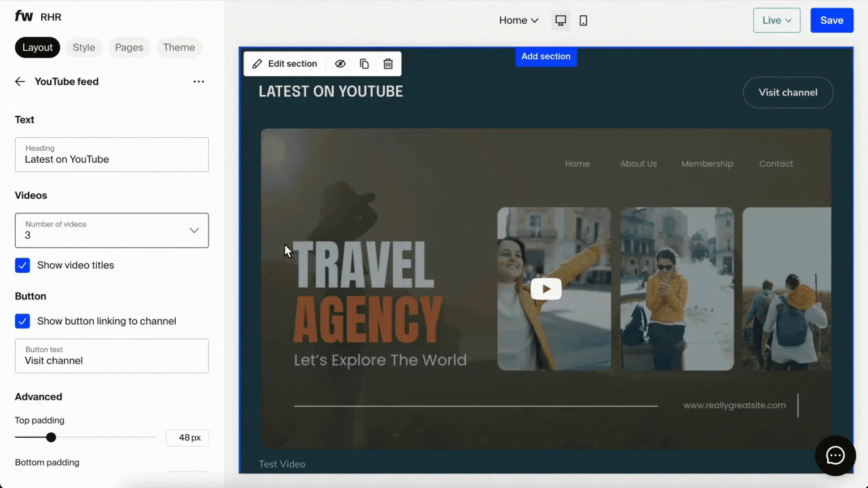This screenshot has width=868, height=488.
Task: Click the Heading text field
Action: 112,155
